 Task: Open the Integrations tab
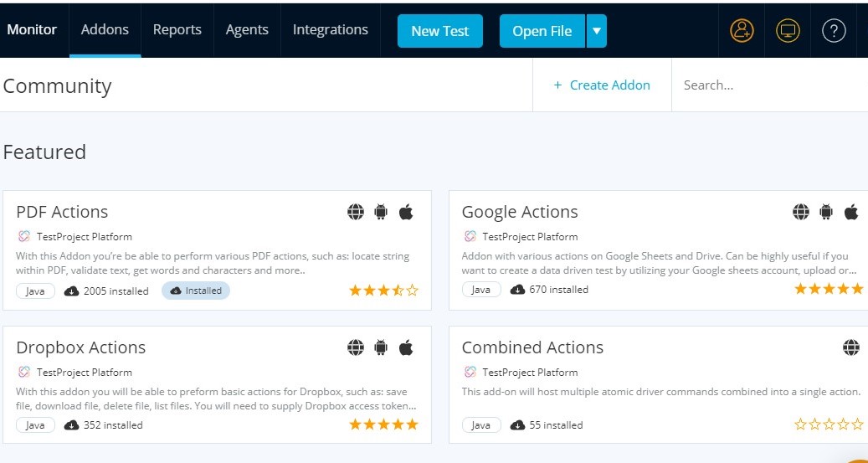click(x=330, y=29)
